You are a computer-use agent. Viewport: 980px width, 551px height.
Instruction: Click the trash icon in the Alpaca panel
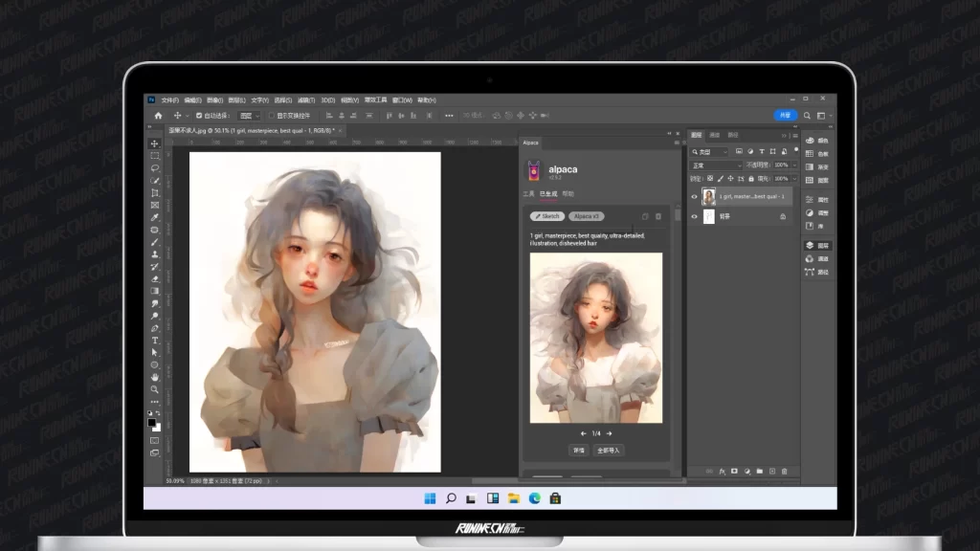click(x=658, y=216)
